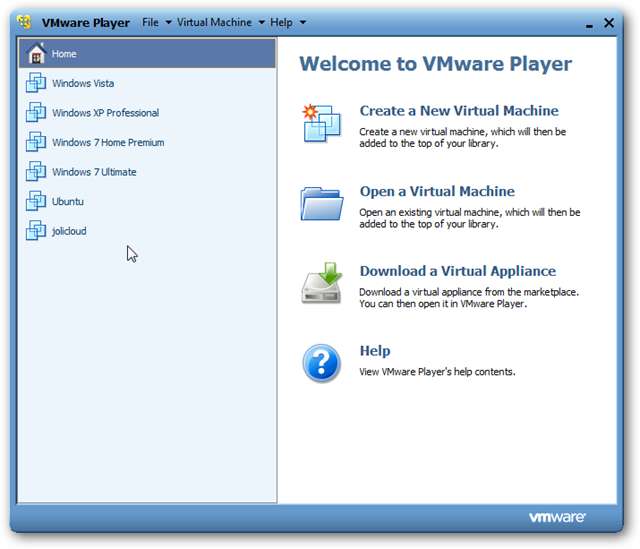Select Windows 7 Ultimate in the list
Screen dimensions: 640x549
(94, 172)
